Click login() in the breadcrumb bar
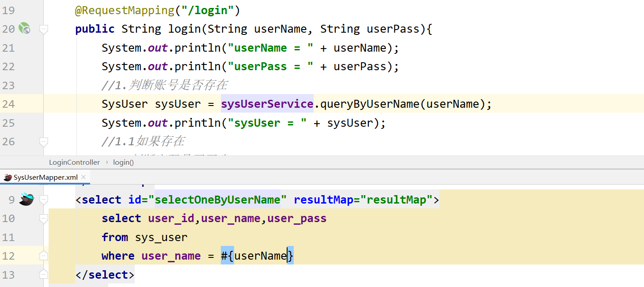The width and height of the screenshot is (644, 287). point(122,162)
